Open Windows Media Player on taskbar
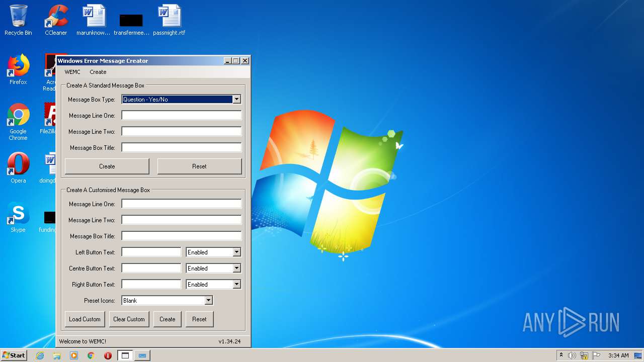 74,355
